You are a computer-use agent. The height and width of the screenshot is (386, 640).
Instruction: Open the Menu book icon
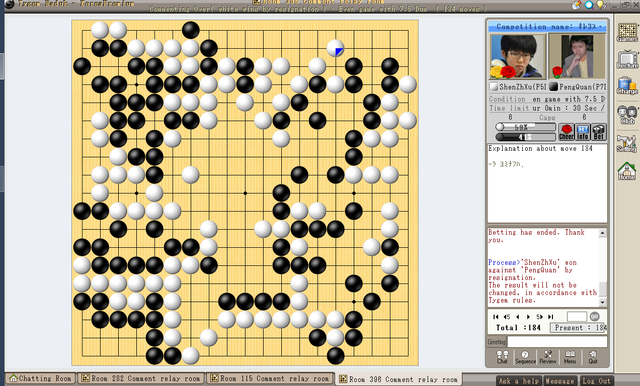[x=570, y=357]
